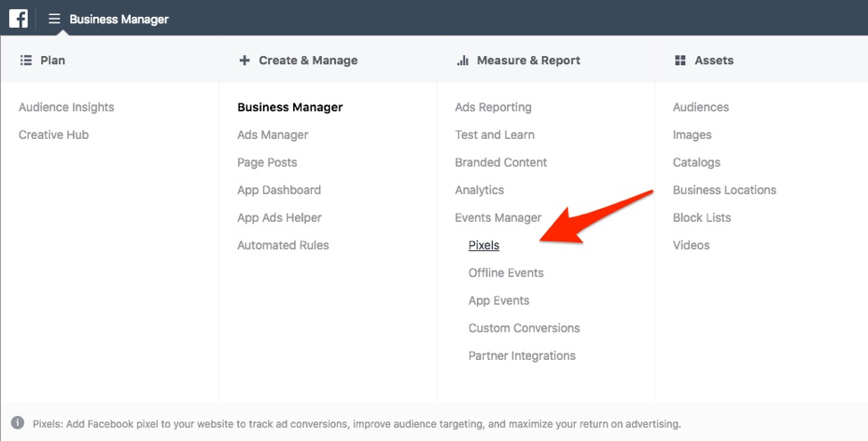Open Block Lists
Screen dimensions: 868x441
[x=702, y=218]
